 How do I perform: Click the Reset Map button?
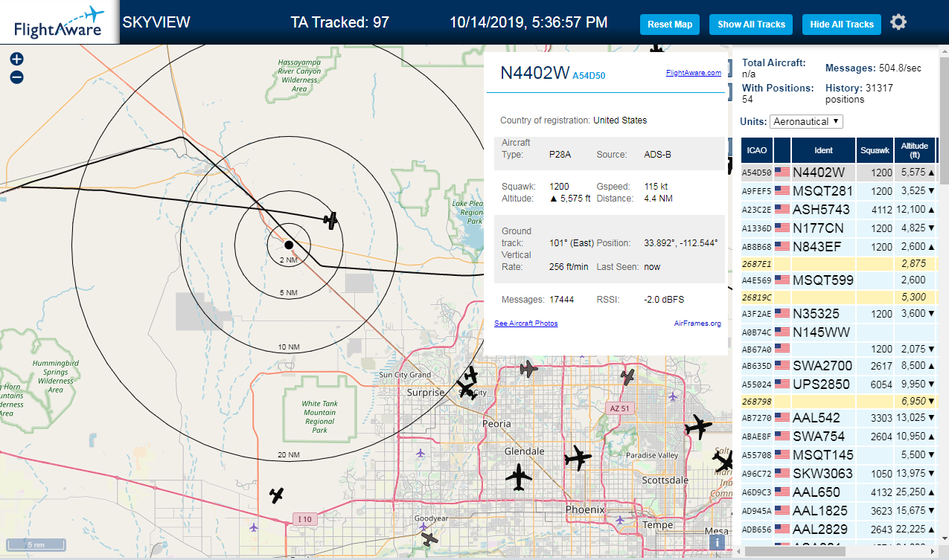click(x=670, y=25)
